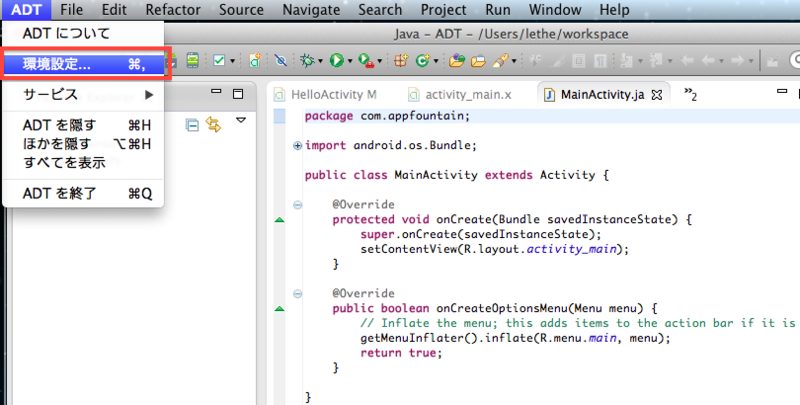The image size is (800, 405).
Task: Click override marker beside onCreateOptionsMenu method
Action: tap(280, 309)
